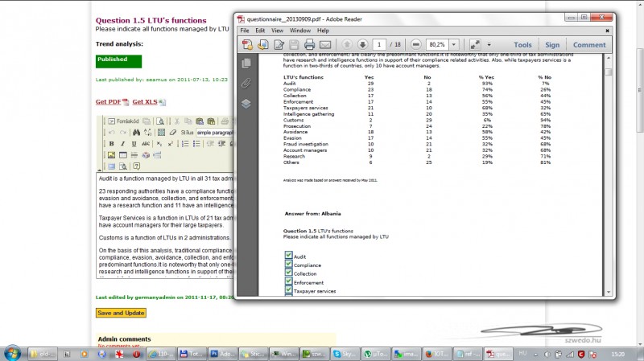The height and width of the screenshot is (361, 644).
Task: Toggle the Audit checkbox
Action: coord(288,256)
